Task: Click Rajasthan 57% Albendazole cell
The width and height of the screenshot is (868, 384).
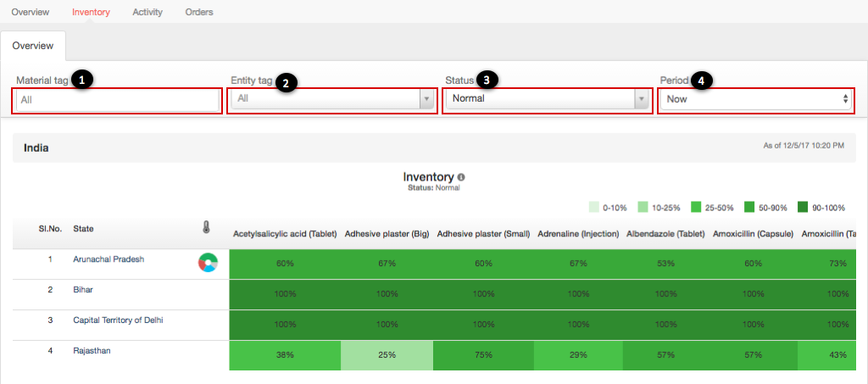Action: click(665, 355)
